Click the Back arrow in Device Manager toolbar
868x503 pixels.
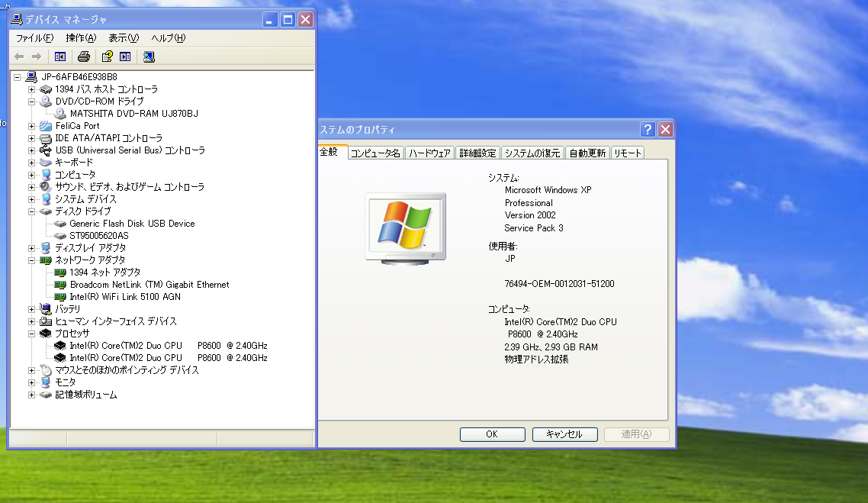coord(19,56)
